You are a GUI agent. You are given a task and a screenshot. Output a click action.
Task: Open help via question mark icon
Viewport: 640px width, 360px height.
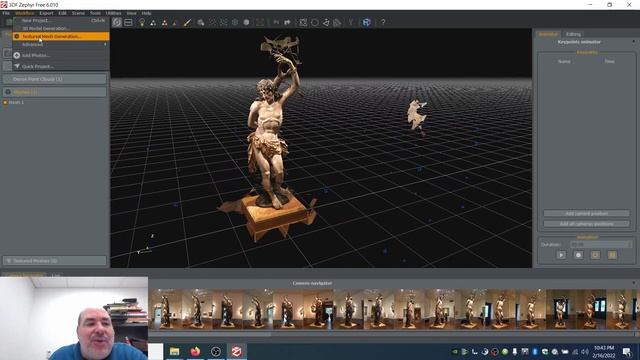point(383,22)
